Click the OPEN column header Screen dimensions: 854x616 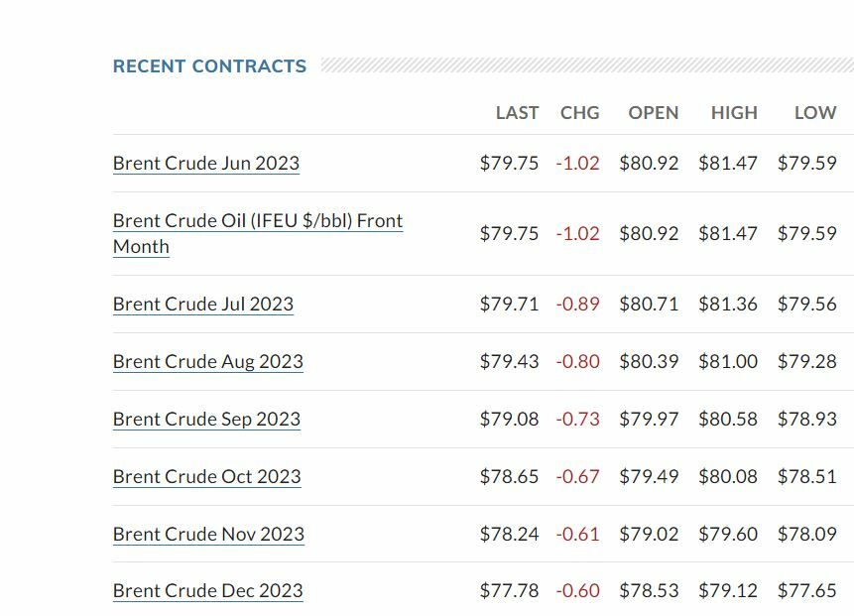point(653,113)
